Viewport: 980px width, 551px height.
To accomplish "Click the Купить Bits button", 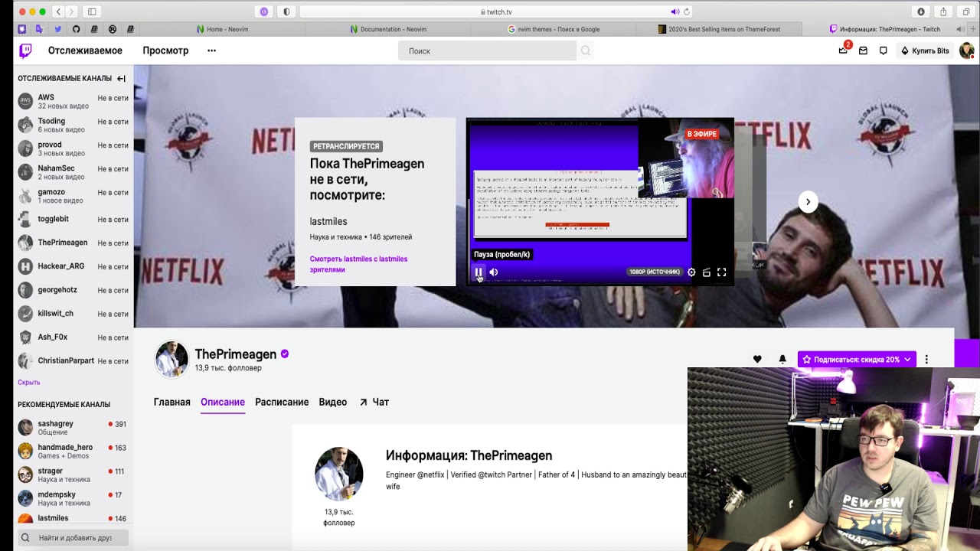I will [925, 51].
